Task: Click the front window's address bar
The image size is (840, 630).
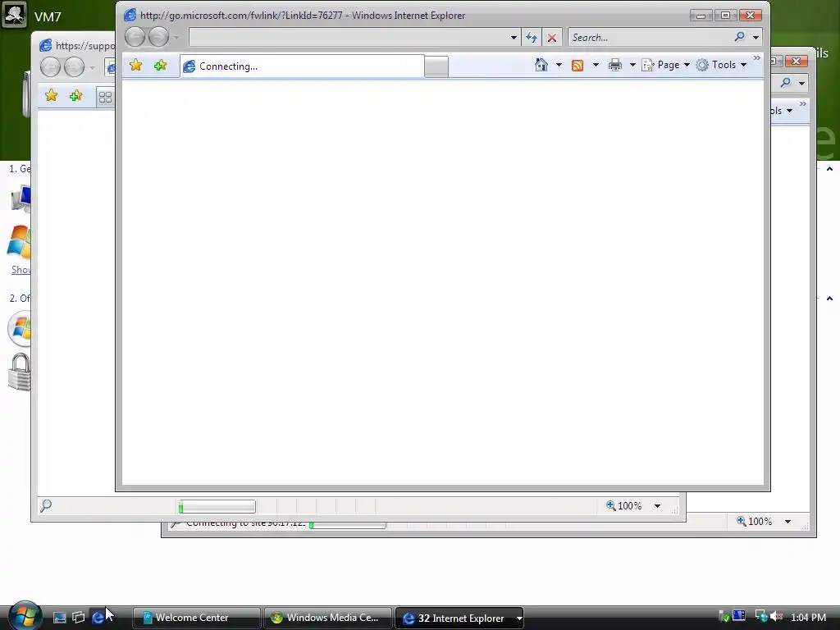Action: (x=348, y=38)
